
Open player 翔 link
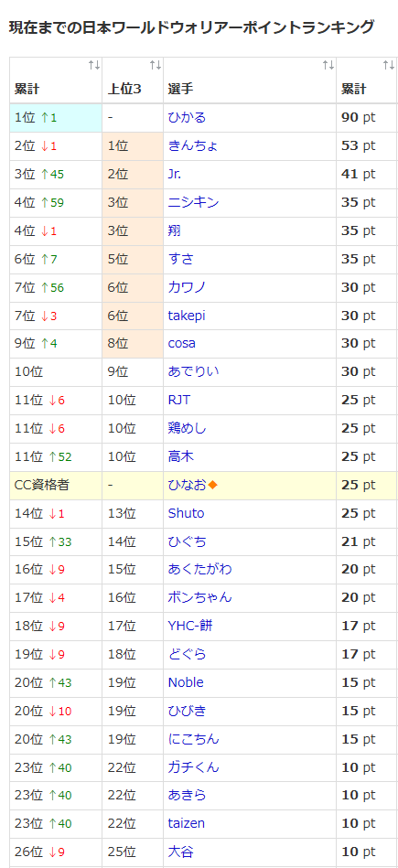(x=174, y=230)
